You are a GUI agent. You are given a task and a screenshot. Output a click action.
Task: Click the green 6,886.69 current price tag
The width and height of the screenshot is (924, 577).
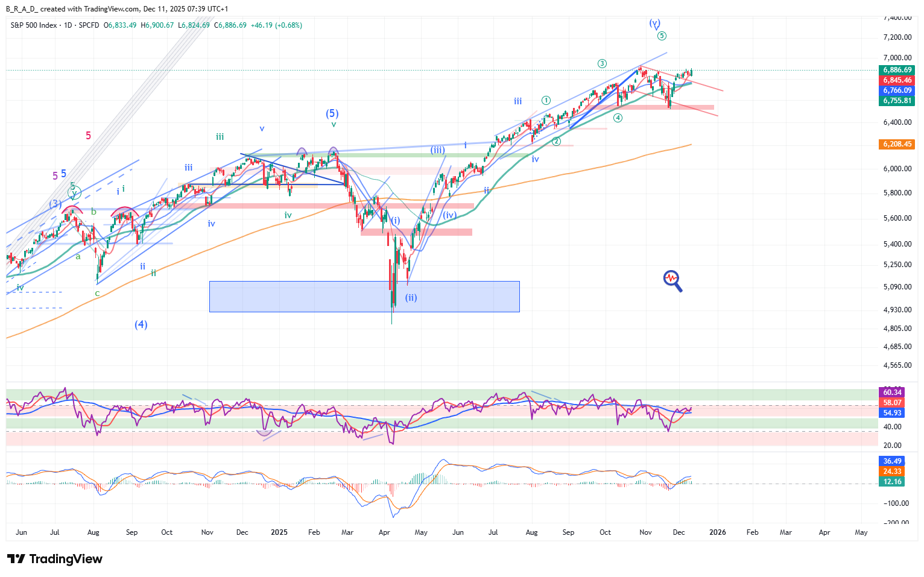897,70
